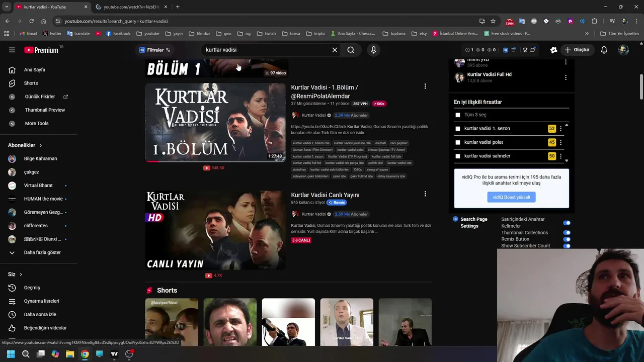The image size is (644, 362).
Task: Toggle Show Subscriber Count switch
Action: (x=567, y=246)
